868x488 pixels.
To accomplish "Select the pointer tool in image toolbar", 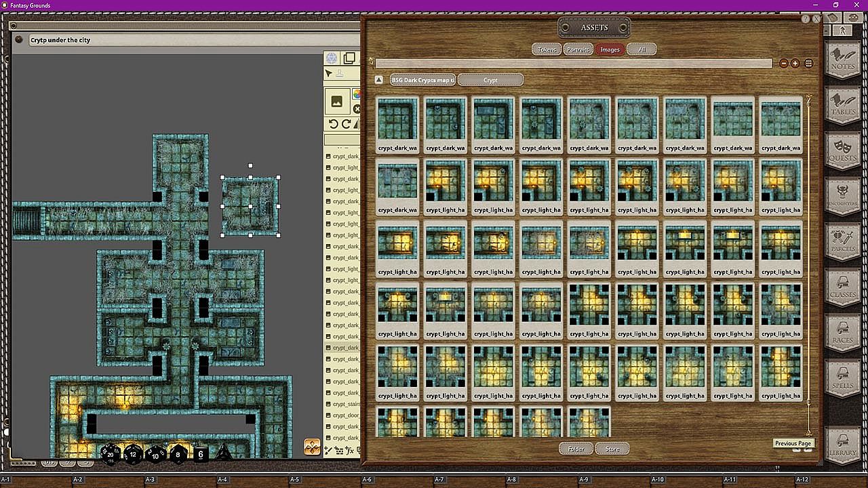I will pyautogui.click(x=329, y=73).
